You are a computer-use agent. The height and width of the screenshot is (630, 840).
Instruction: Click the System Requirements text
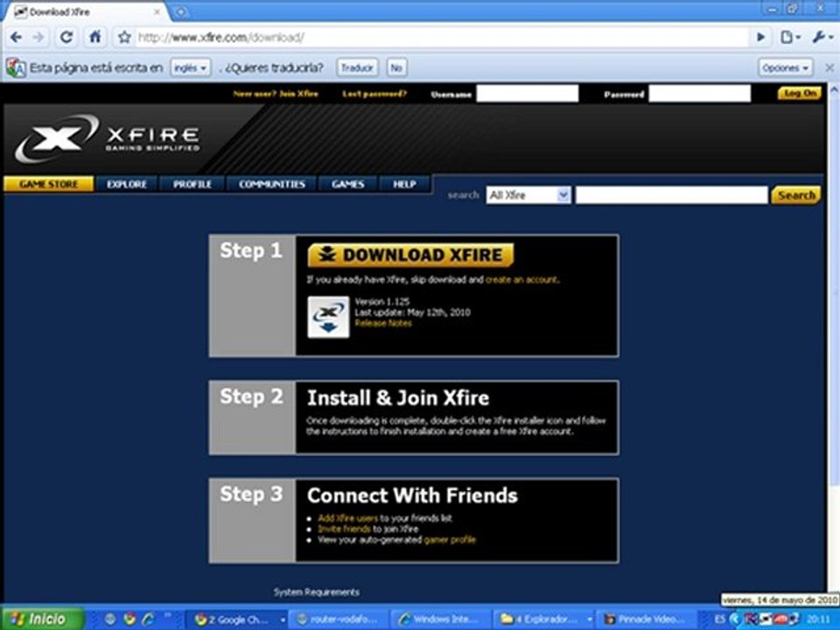click(x=317, y=592)
